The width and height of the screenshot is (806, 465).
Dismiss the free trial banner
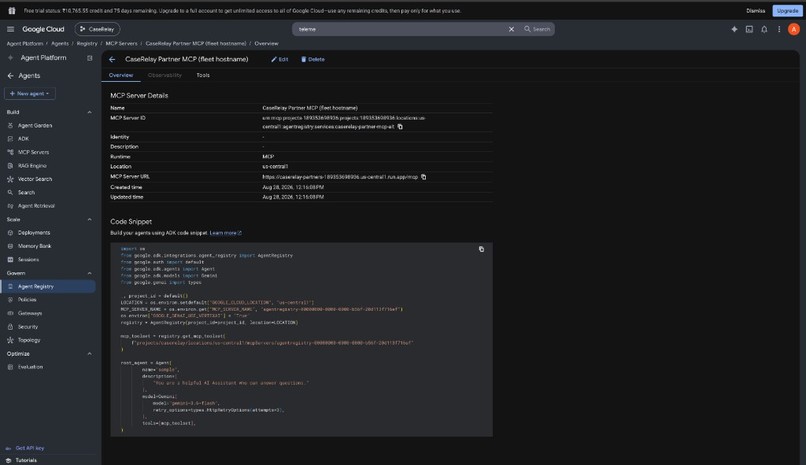pos(756,11)
